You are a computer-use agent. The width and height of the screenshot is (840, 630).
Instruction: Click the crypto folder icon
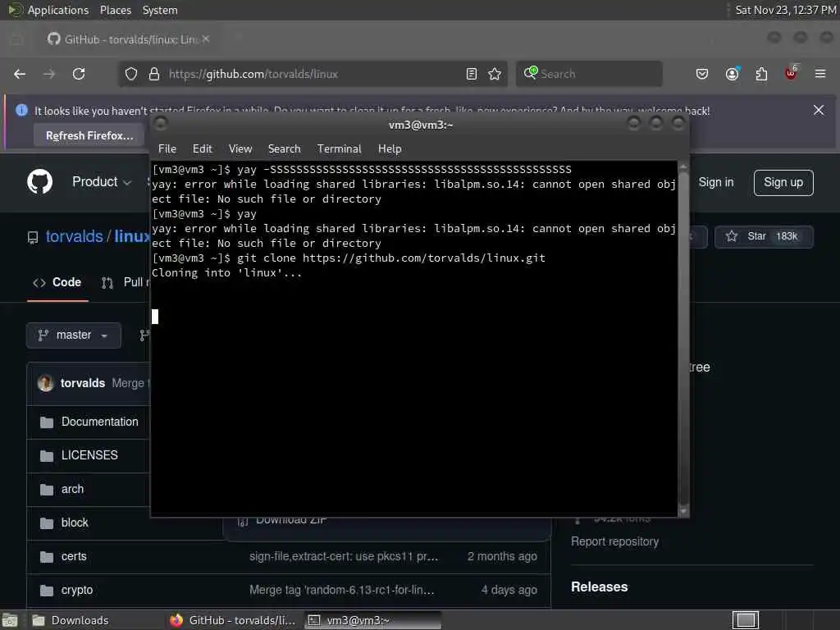pos(47,591)
